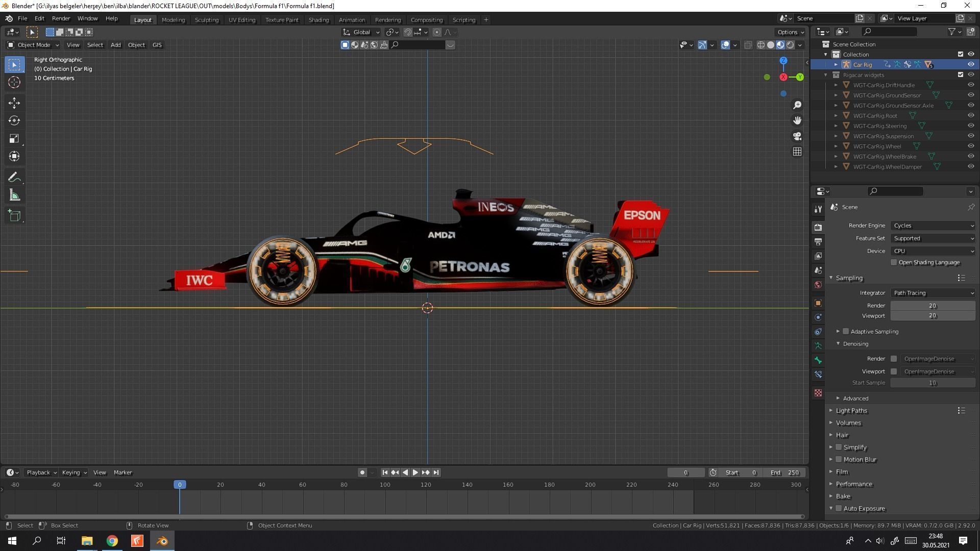Enable Render denoising checkbox
Viewport: 980px width, 551px height.
coord(894,359)
